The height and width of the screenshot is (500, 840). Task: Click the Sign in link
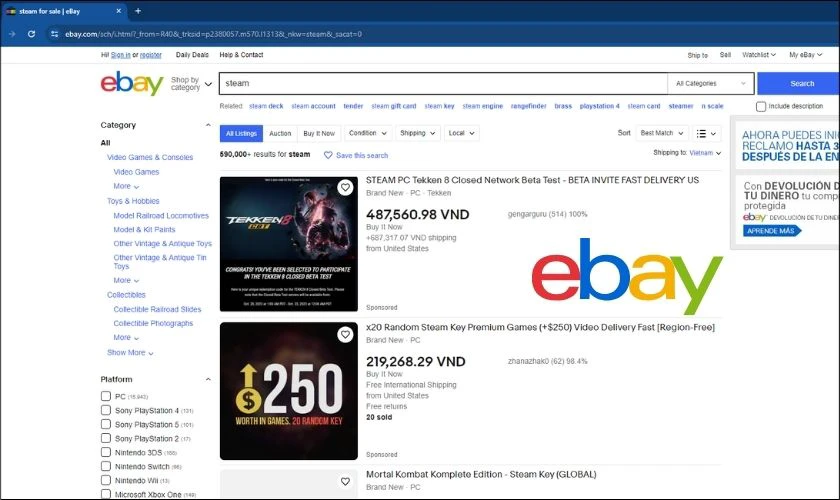click(x=121, y=55)
